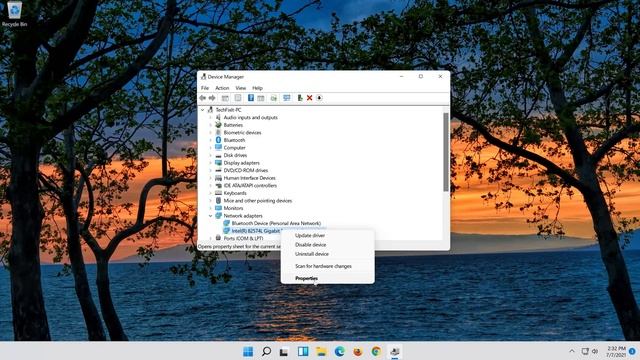
Task: Select Human Interface Devices row
Action: tap(249, 178)
